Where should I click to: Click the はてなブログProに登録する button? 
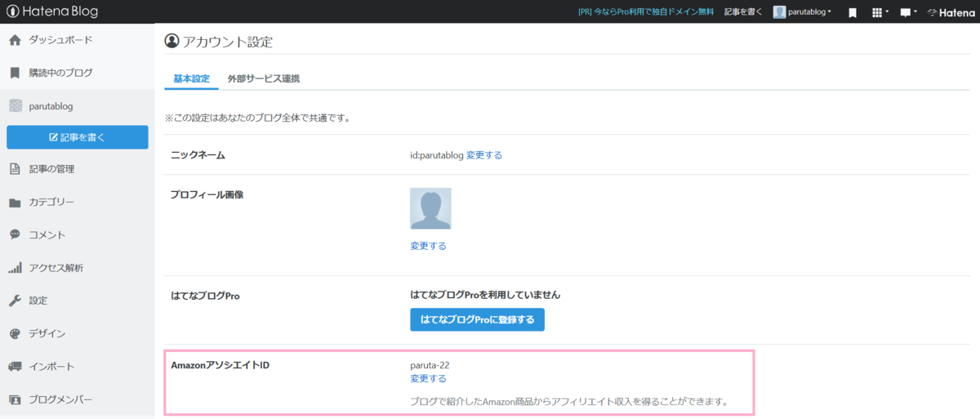(477, 319)
